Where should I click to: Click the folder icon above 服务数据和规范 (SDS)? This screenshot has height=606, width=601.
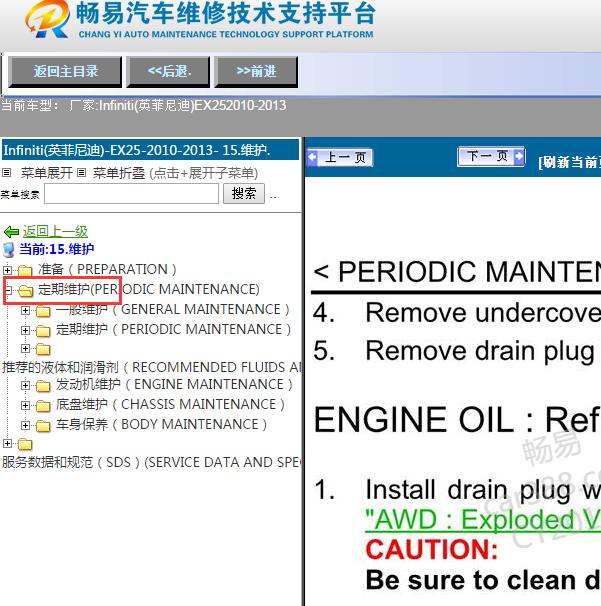pyautogui.click(x=25, y=444)
